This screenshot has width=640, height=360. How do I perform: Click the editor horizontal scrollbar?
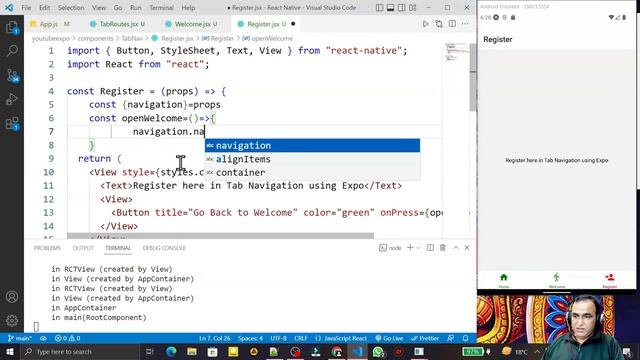(220, 236)
